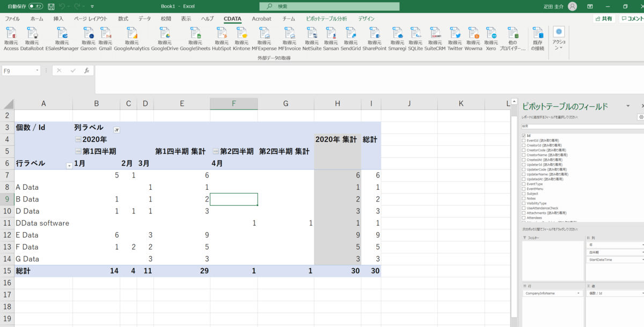Get data from SQLite source

415,39
